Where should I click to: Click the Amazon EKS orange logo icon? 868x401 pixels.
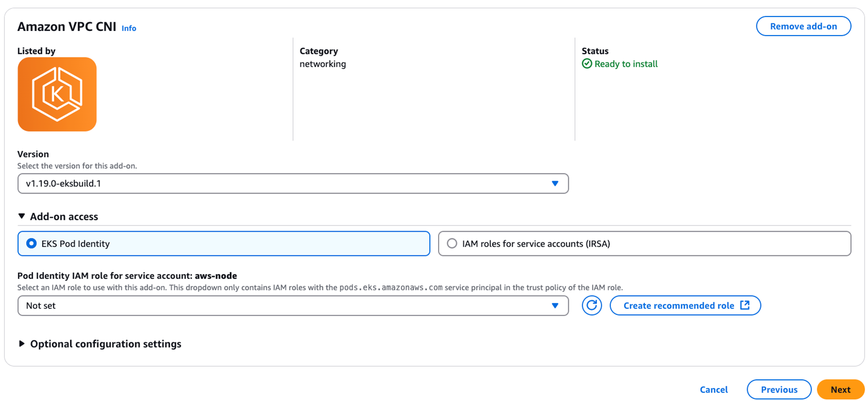point(57,94)
